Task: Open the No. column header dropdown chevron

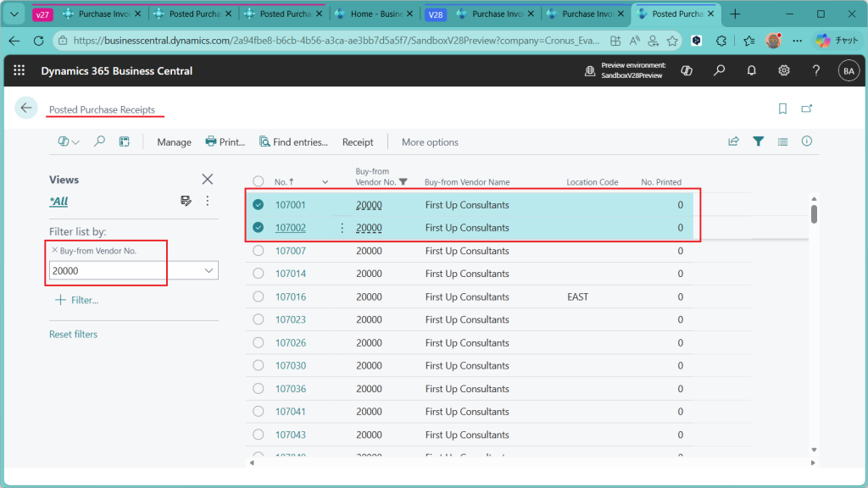Action: click(x=325, y=182)
